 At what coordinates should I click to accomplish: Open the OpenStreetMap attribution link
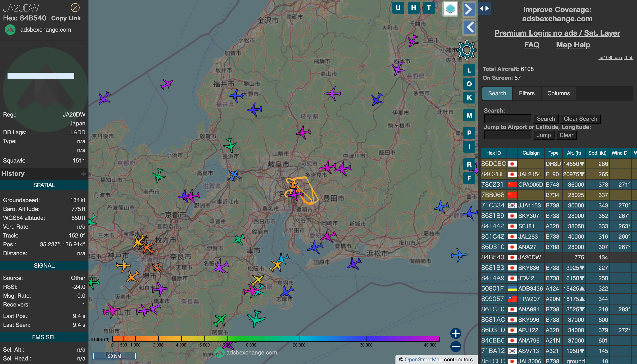[x=423, y=360]
